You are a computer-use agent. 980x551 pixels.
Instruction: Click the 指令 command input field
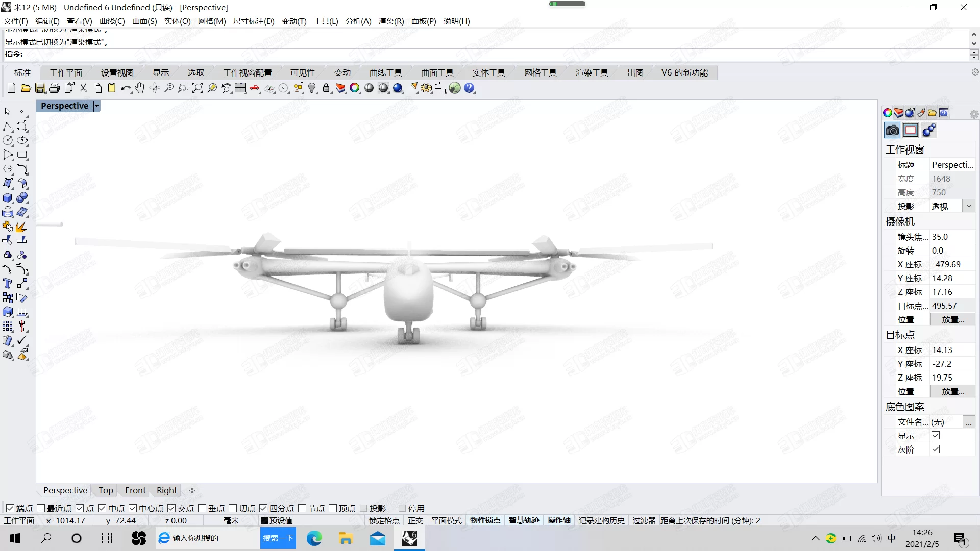tap(495, 54)
